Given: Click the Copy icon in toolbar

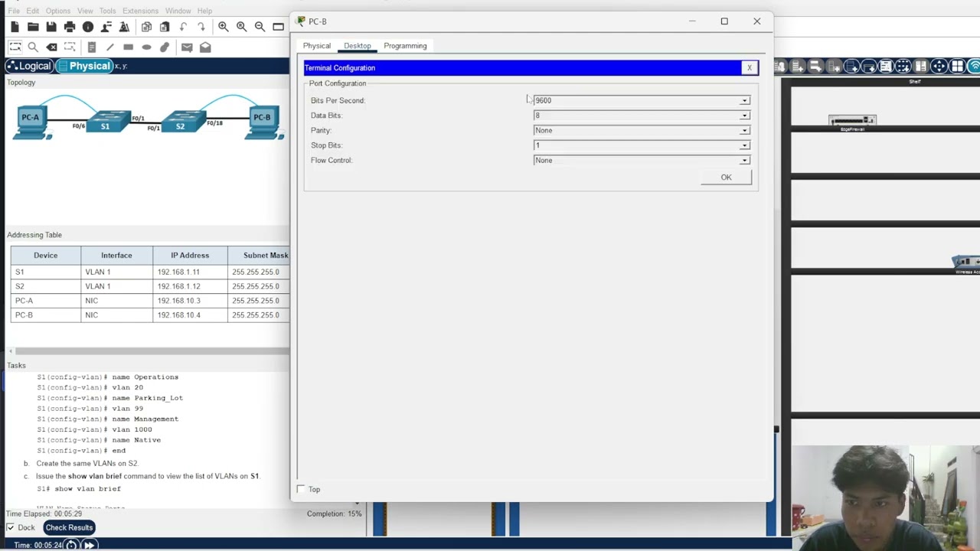Looking at the screenshot, I should click(146, 27).
